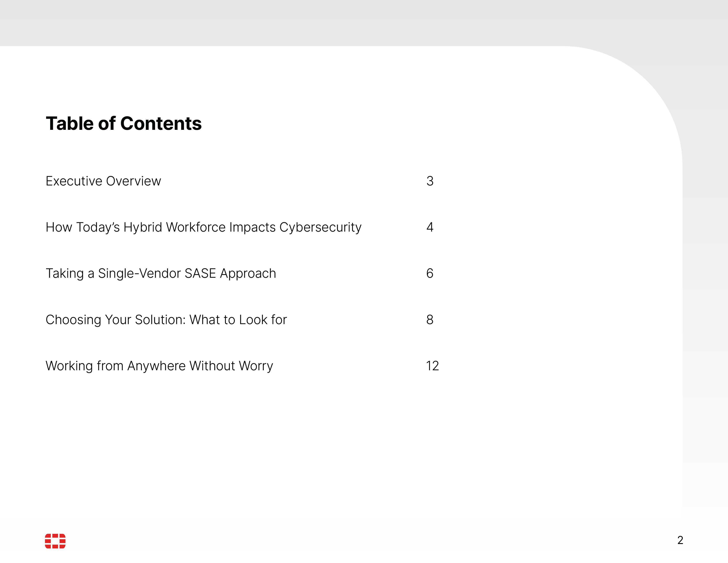Jump to How Today's Hybrid Workforce entry
The height and width of the screenshot is (563, 728).
tap(203, 227)
